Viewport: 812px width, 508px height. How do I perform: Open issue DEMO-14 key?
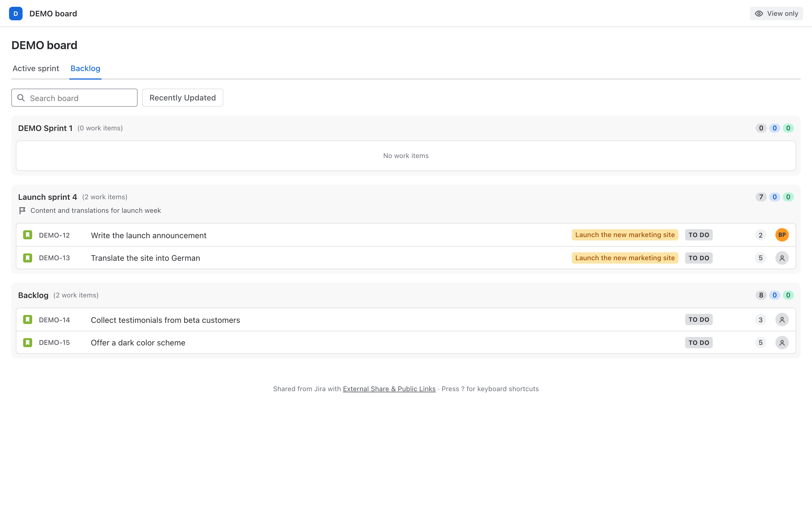point(54,320)
